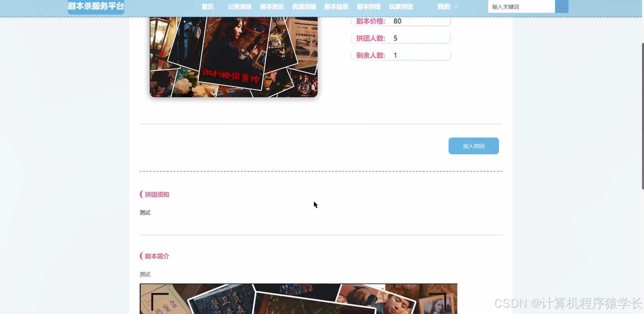Screen dimensions: 644x314
Task: Click the 测试 text under 拼团须知
Action: (x=145, y=213)
